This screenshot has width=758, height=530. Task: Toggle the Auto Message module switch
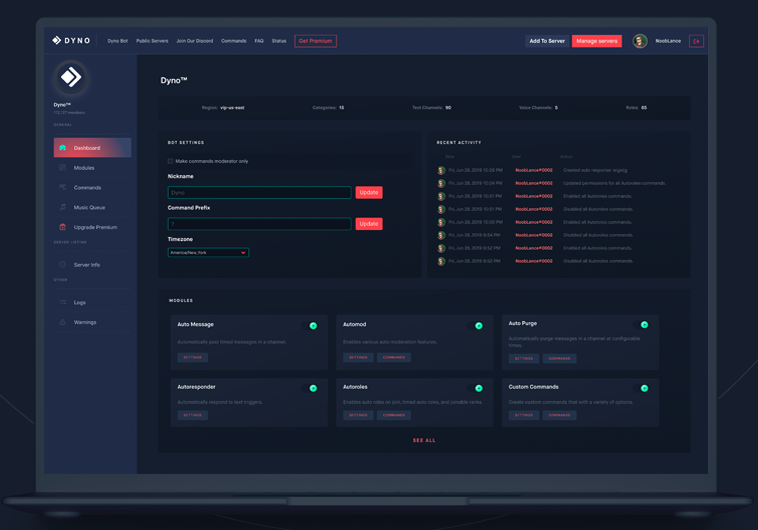(310, 325)
